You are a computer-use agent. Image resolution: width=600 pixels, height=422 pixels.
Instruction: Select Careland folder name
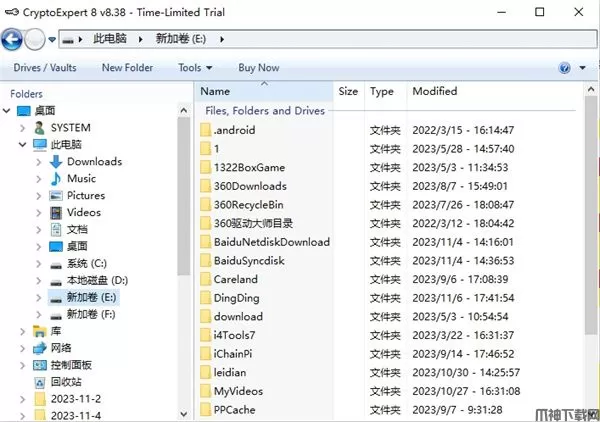[236, 279]
